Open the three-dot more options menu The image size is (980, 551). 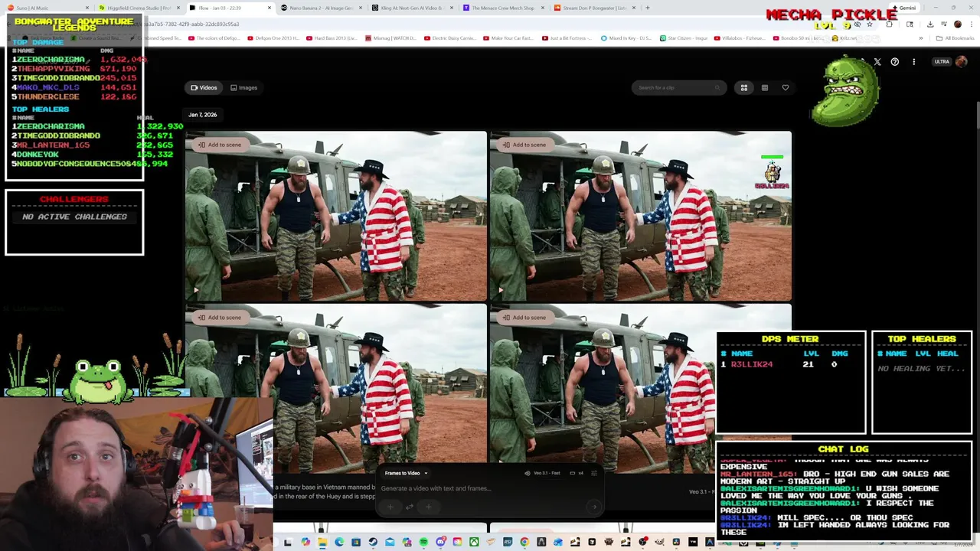click(x=913, y=62)
